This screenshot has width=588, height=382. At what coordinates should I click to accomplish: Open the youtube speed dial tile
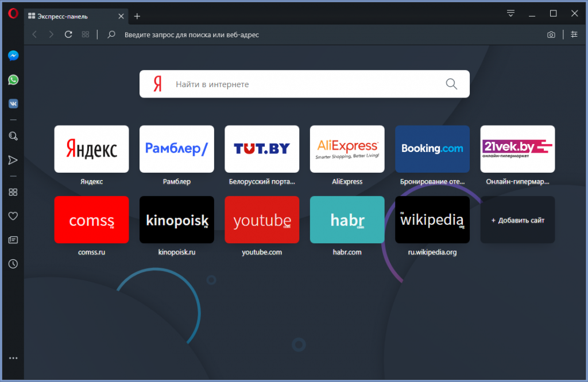point(262,220)
